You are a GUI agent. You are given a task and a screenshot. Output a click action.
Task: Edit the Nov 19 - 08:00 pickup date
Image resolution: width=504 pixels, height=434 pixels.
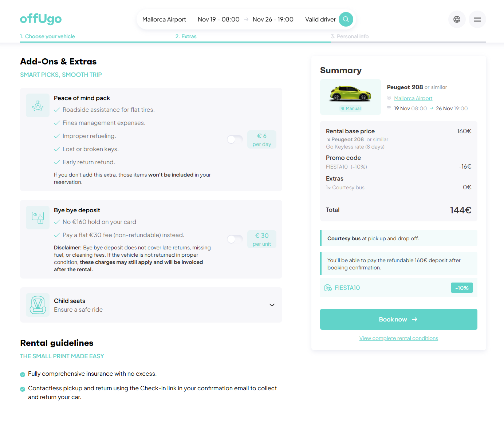click(218, 19)
